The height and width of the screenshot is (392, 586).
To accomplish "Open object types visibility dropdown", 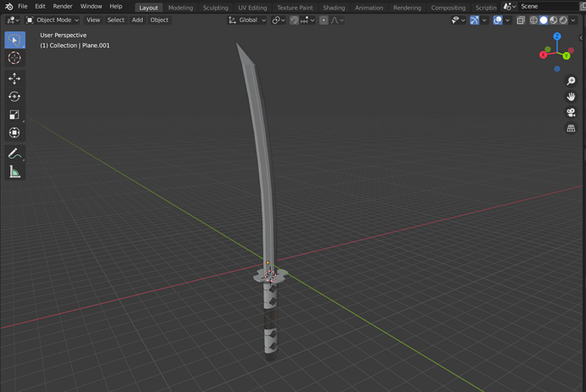I will click(x=459, y=20).
